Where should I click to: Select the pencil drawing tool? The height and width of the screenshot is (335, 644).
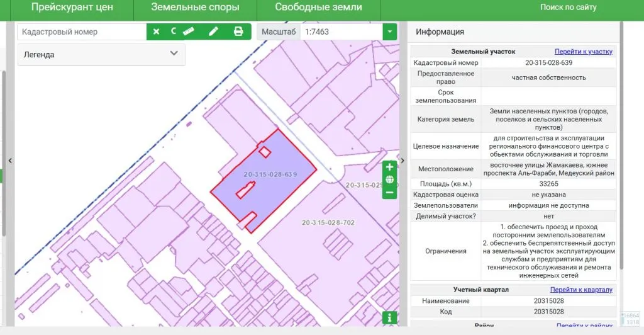pyautogui.click(x=213, y=31)
